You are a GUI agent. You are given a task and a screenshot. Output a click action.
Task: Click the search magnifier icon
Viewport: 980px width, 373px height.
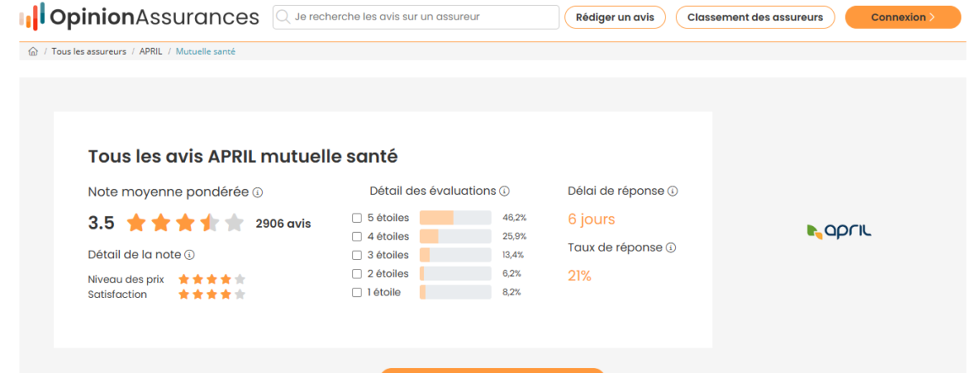click(283, 18)
